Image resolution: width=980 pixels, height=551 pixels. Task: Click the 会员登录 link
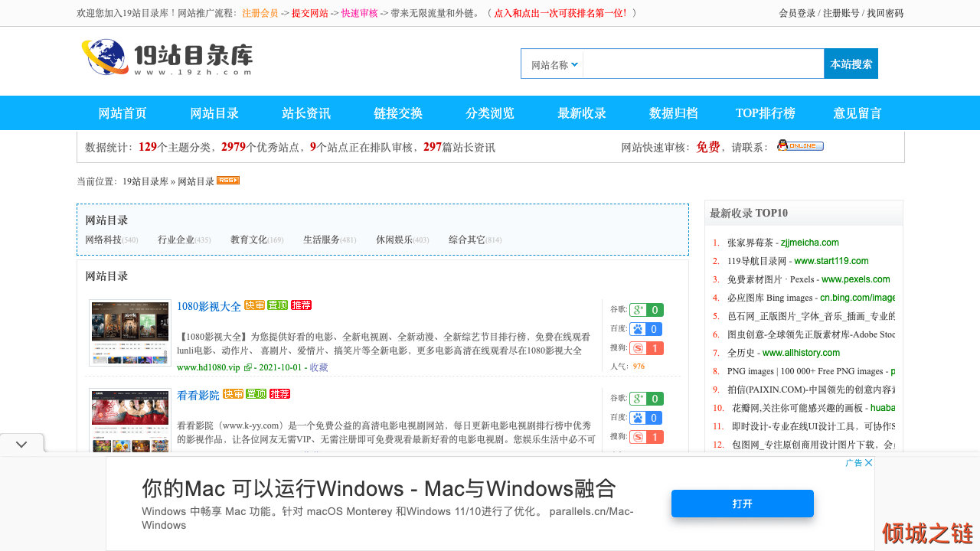[x=797, y=13]
